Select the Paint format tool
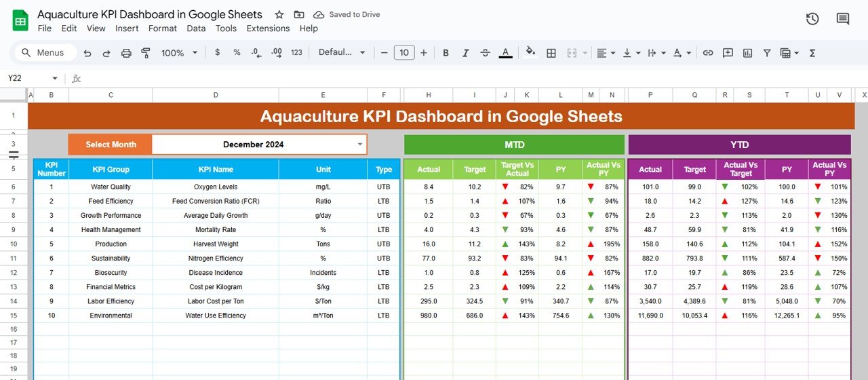Screen dimensions: 868x380 point(145,53)
